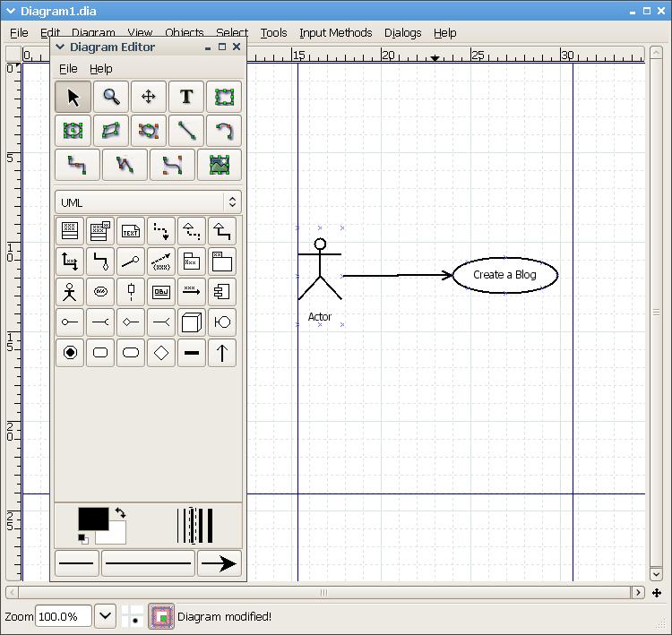Pick the UML Constraint connector
This screenshot has height=635, width=672.
click(161, 262)
